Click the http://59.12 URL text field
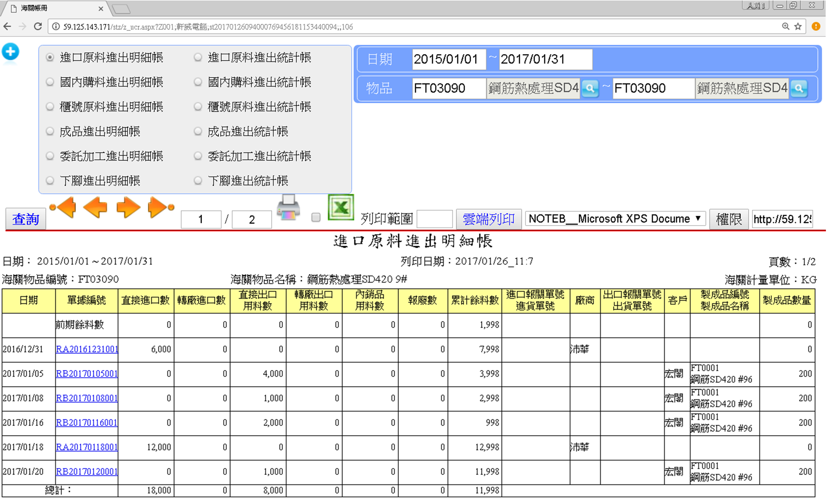Viewport: 827px width, 504px height. [x=782, y=219]
